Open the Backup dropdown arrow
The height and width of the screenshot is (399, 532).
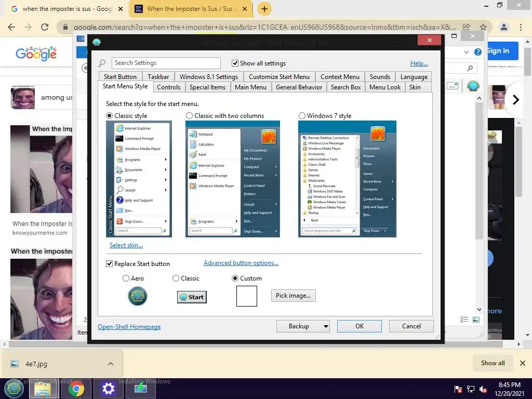326,326
